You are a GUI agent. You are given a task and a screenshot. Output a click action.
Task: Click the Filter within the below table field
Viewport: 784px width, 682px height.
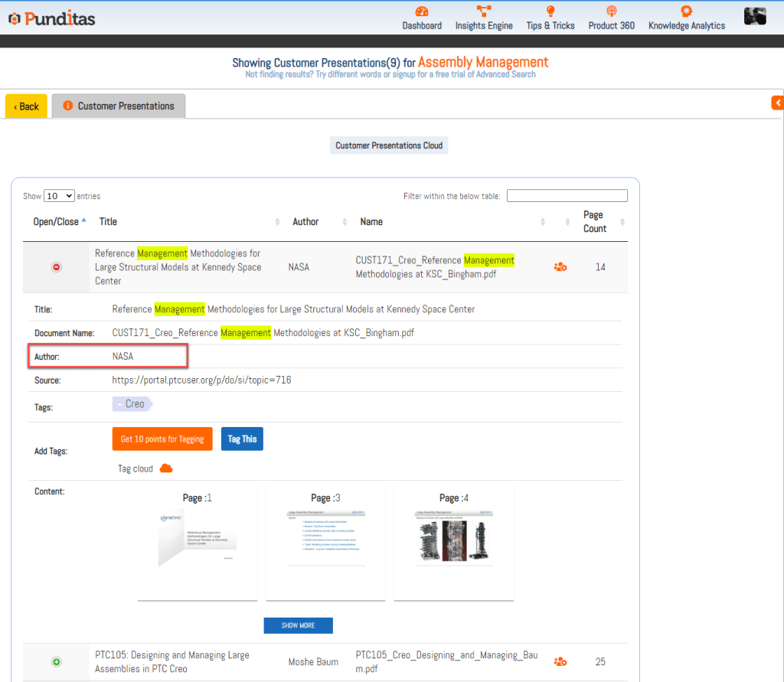(567, 196)
